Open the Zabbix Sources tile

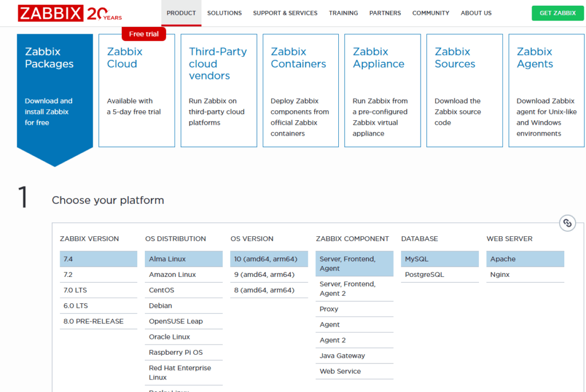pos(464,90)
